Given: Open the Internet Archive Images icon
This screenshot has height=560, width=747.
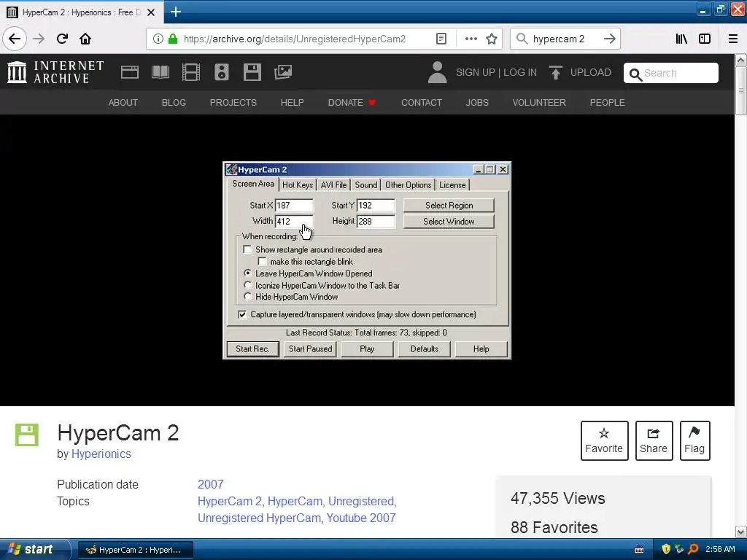Looking at the screenshot, I should point(283,72).
